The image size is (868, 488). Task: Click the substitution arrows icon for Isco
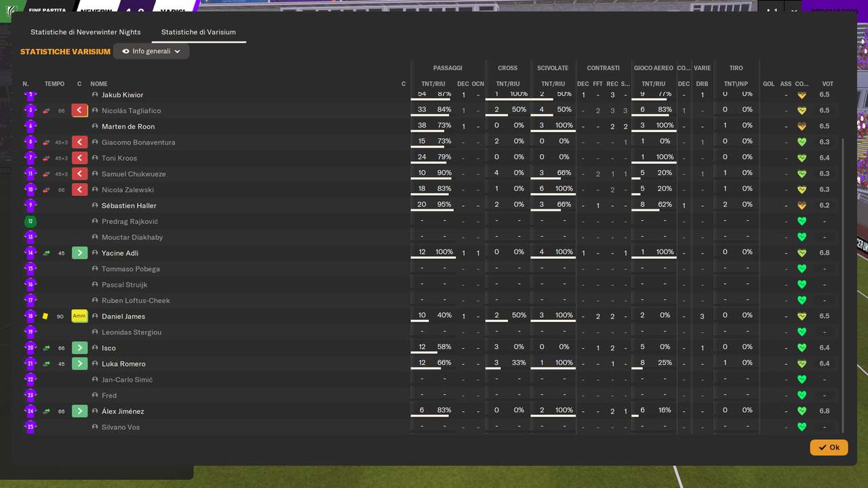pyautogui.click(x=47, y=348)
